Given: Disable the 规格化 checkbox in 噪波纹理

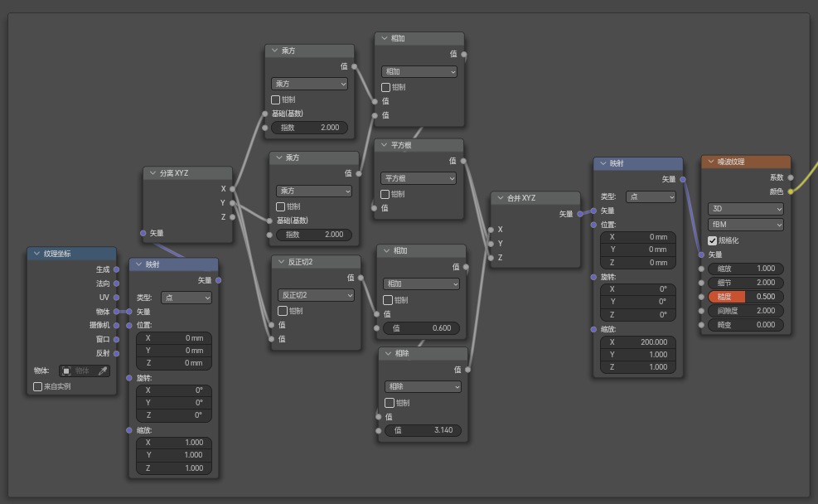Looking at the screenshot, I should [x=713, y=240].
